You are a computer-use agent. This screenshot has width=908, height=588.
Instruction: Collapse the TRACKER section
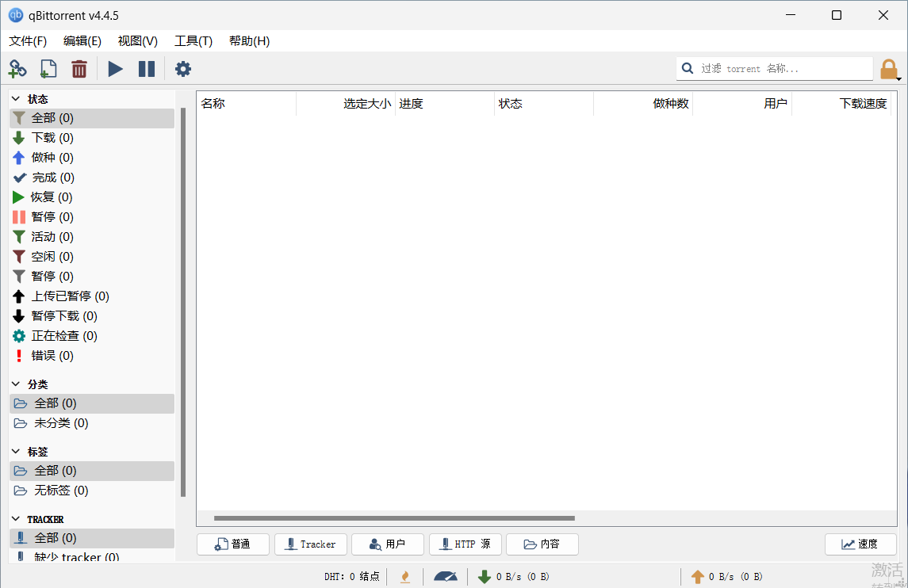click(x=16, y=518)
